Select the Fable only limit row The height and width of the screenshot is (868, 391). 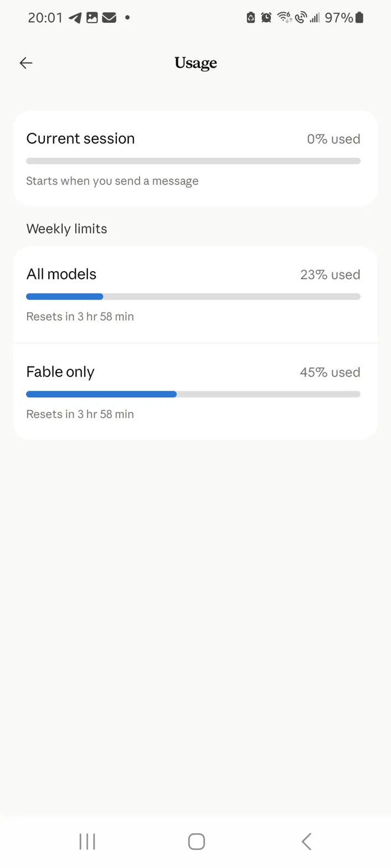[x=195, y=391]
